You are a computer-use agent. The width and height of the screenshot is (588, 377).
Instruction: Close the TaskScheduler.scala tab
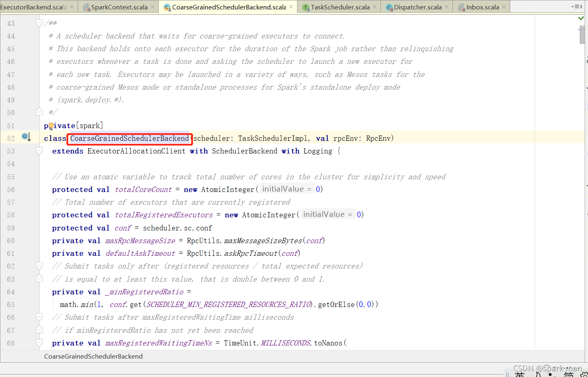point(375,7)
